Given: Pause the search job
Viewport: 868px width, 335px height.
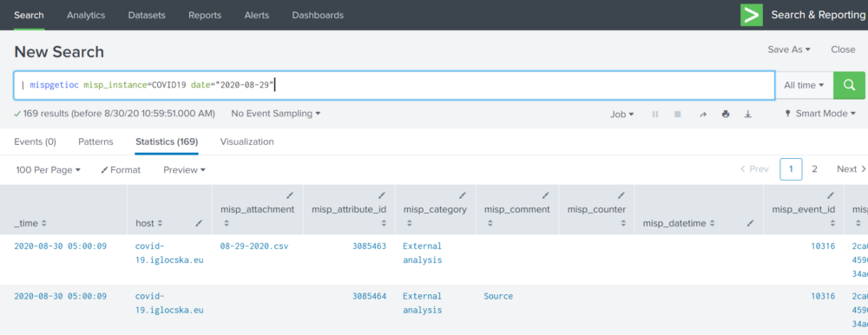Looking at the screenshot, I should [655, 114].
